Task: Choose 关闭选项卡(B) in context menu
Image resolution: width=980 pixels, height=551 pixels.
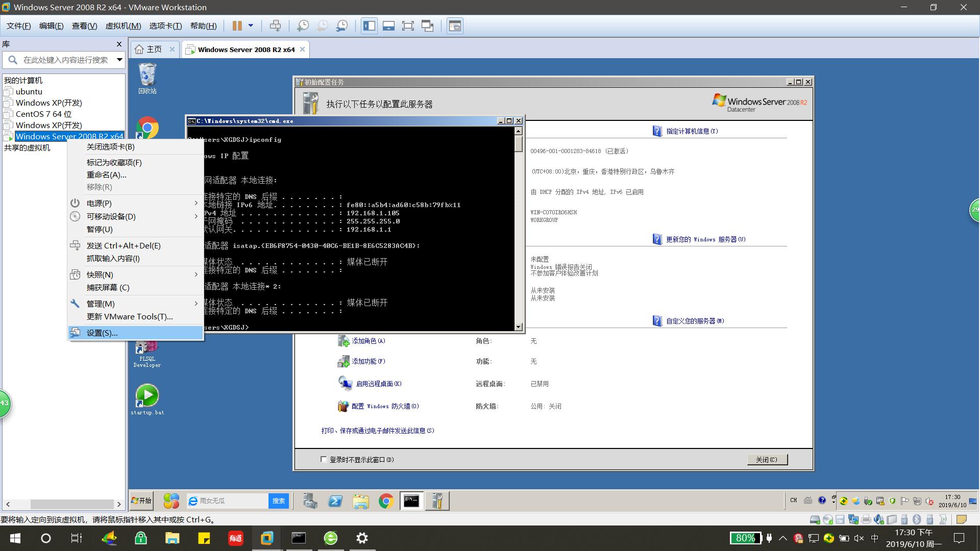Action: pos(136,146)
